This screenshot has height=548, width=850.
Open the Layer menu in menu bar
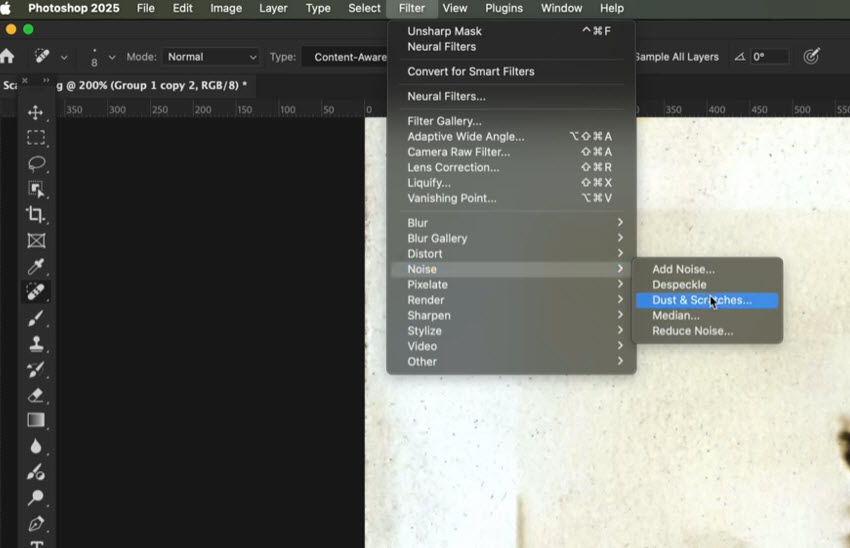tap(273, 8)
